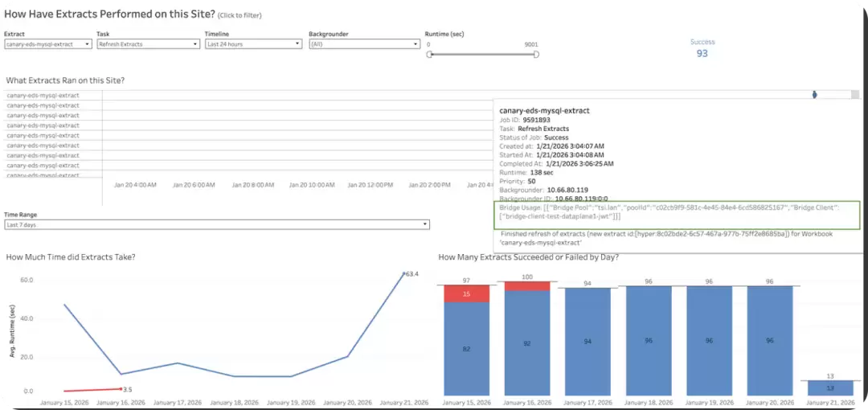Open the Extract dropdown filter
The image size is (868, 410).
[x=48, y=44]
